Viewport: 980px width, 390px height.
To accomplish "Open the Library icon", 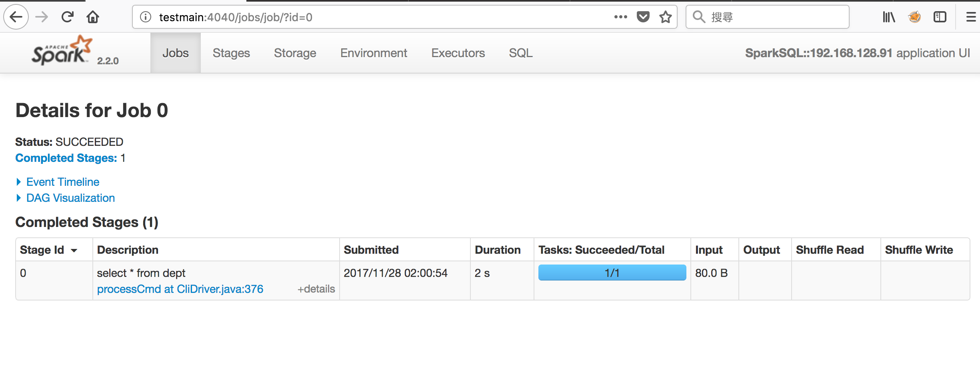I will pos(889,17).
